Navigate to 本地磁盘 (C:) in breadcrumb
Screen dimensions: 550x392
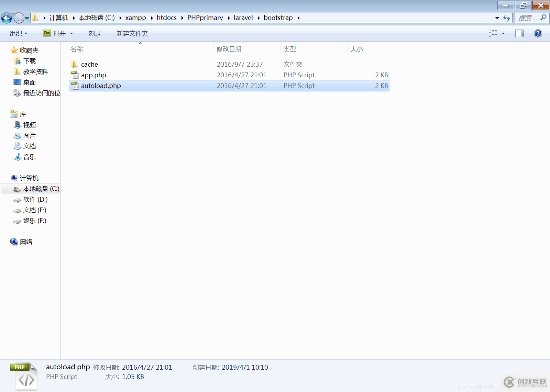(x=97, y=18)
